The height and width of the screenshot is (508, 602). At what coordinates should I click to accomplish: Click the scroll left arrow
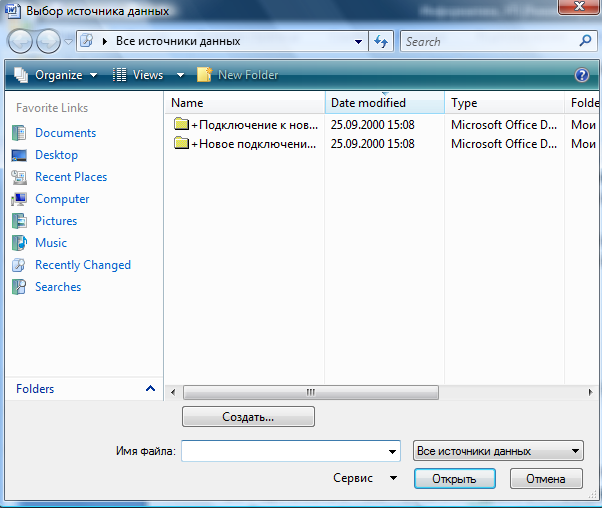[173, 392]
